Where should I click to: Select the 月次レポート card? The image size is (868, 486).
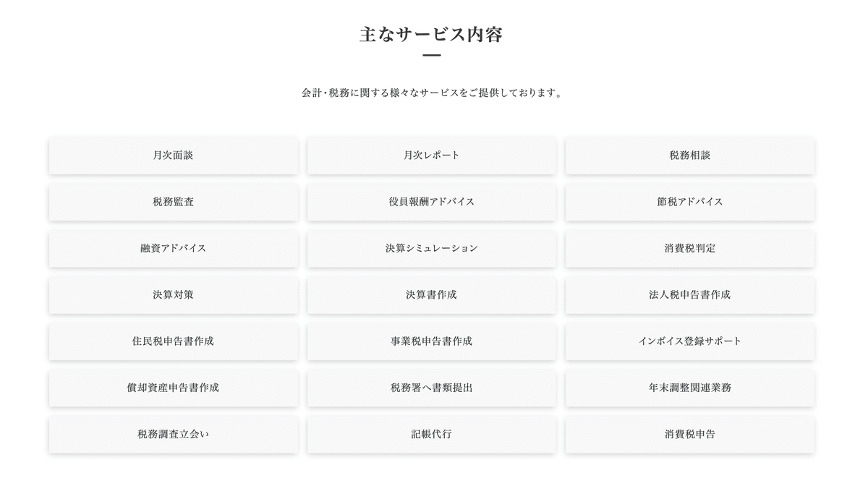coord(432,155)
